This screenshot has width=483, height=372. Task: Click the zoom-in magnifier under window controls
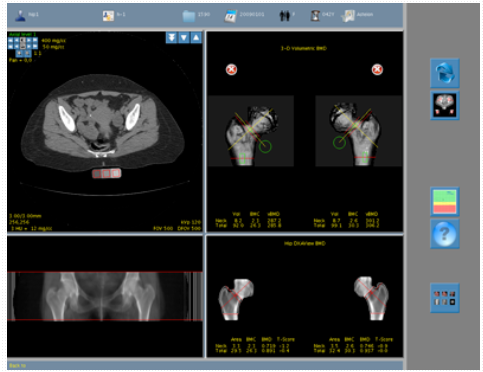click(x=20, y=53)
